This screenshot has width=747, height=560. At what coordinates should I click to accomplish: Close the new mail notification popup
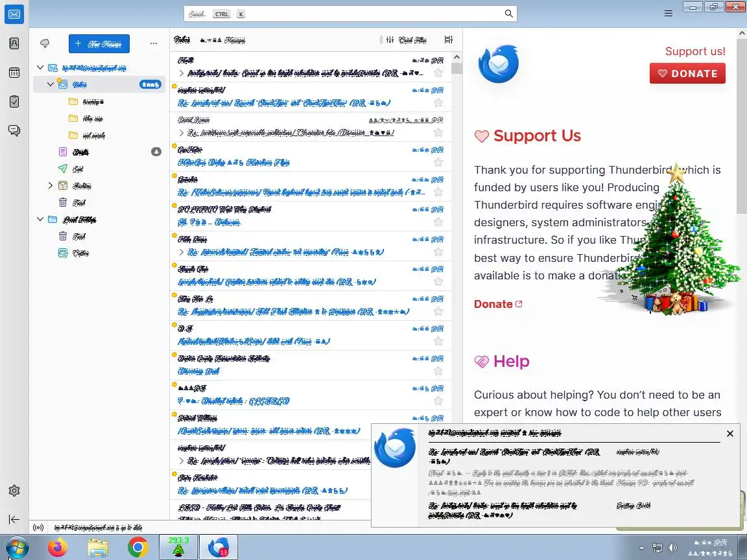(x=730, y=434)
